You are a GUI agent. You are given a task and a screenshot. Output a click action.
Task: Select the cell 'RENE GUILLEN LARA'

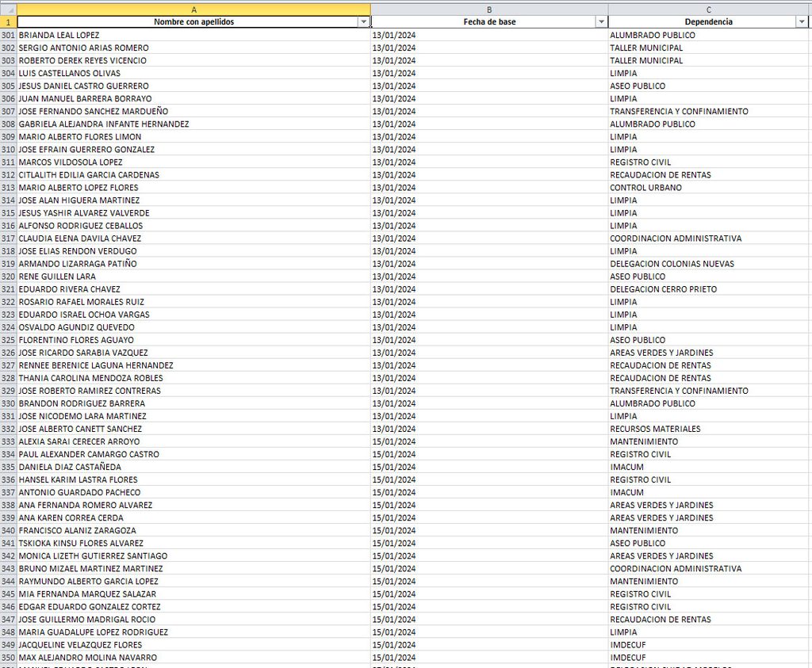[x=193, y=277]
